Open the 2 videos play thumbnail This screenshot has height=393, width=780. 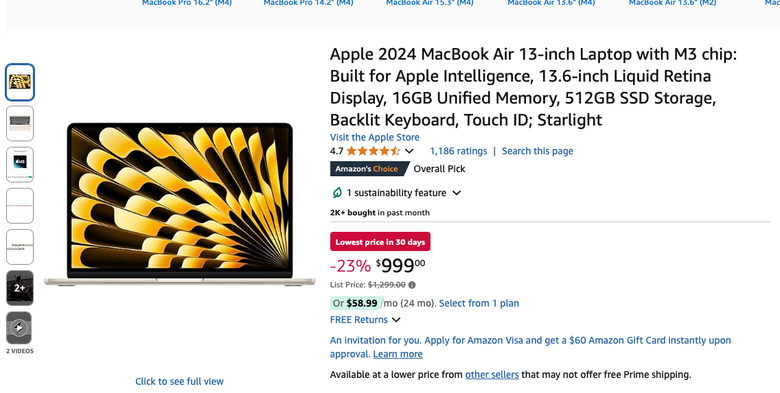(x=19, y=328)
